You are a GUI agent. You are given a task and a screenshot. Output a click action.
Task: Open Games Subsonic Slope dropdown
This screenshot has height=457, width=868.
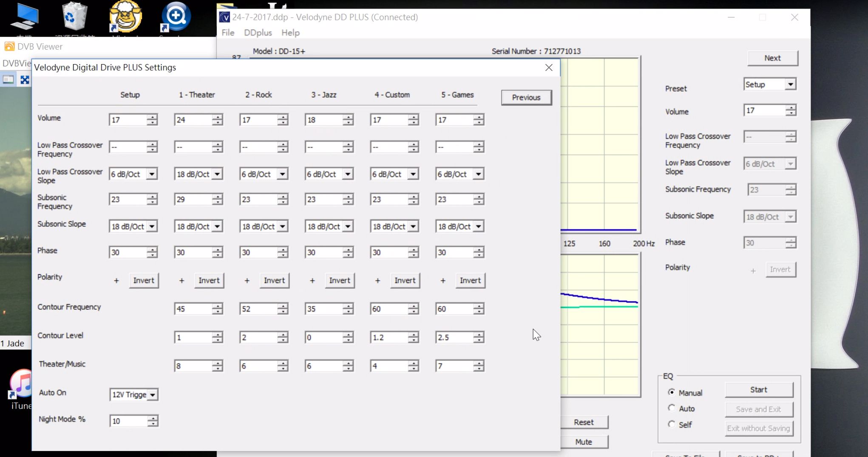[479, 227]
